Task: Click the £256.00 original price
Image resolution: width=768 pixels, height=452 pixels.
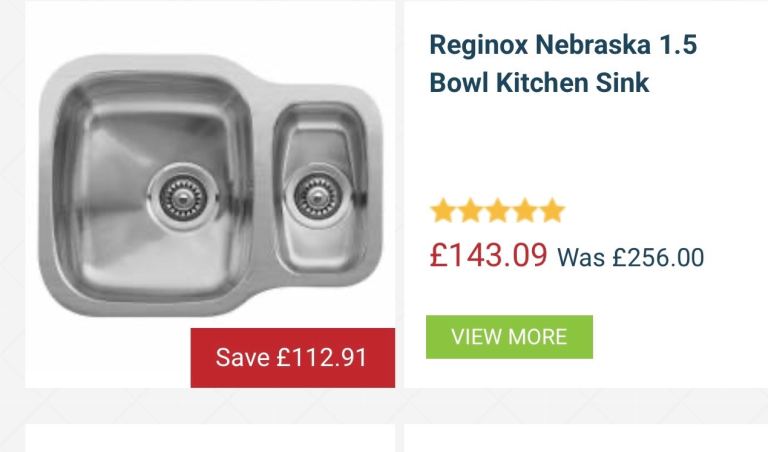Action: click(658, 258)
